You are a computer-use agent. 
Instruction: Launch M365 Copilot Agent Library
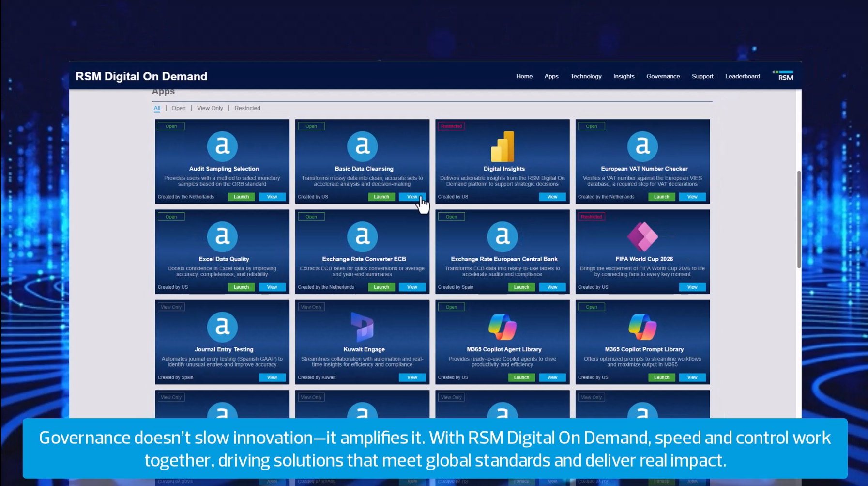(521, 377)
